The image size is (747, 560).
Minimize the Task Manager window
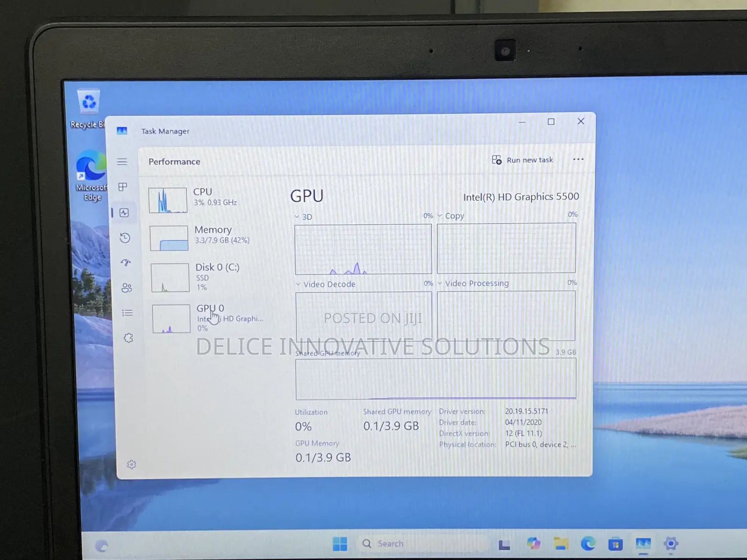click(x=522, y=122)
